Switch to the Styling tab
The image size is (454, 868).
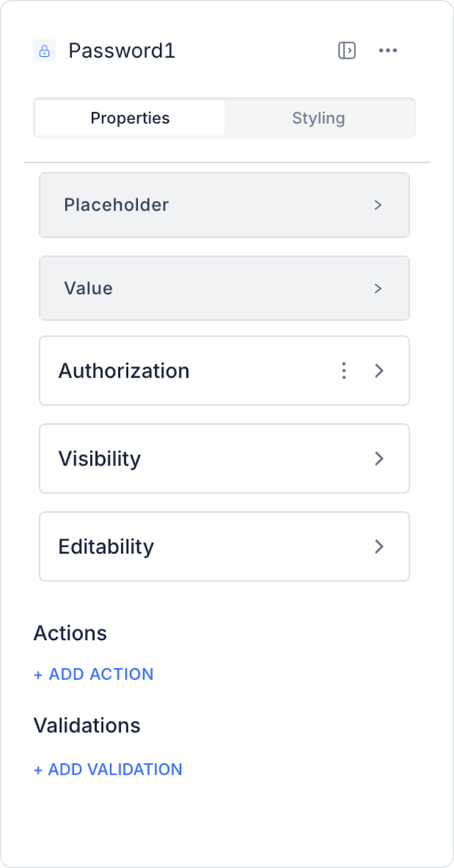(319, 118)
